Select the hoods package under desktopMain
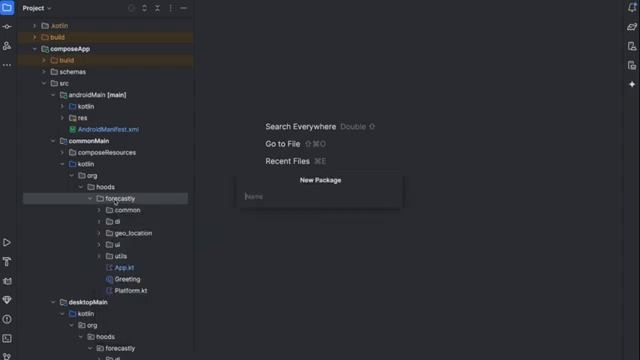Screen dimensions: 640x360 105,337
